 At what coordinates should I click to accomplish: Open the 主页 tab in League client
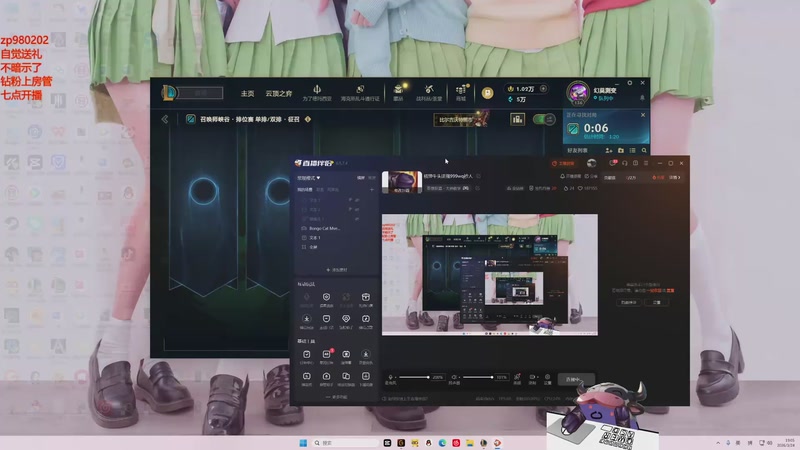click(247, 93)
